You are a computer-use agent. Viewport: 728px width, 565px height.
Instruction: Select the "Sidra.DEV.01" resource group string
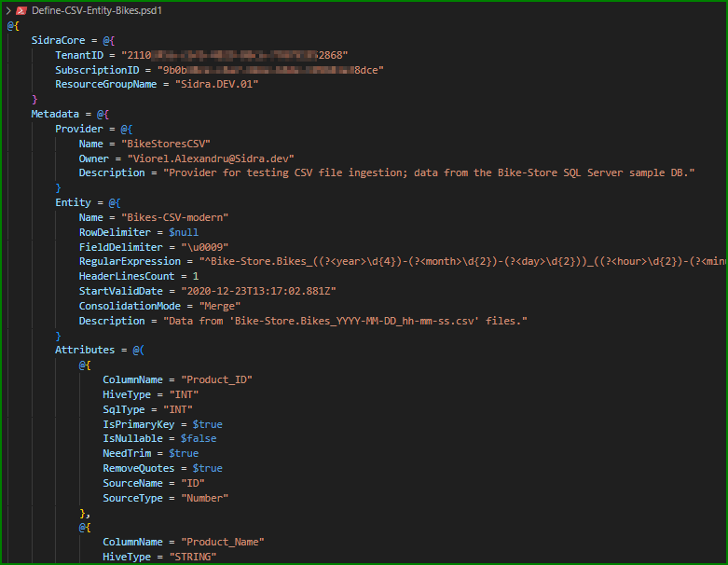(217, 84)
